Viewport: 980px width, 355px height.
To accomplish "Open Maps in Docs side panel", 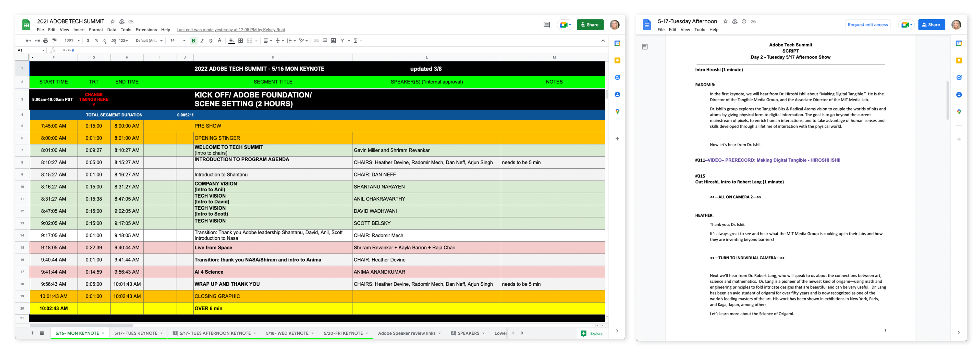I will [959, 112].
